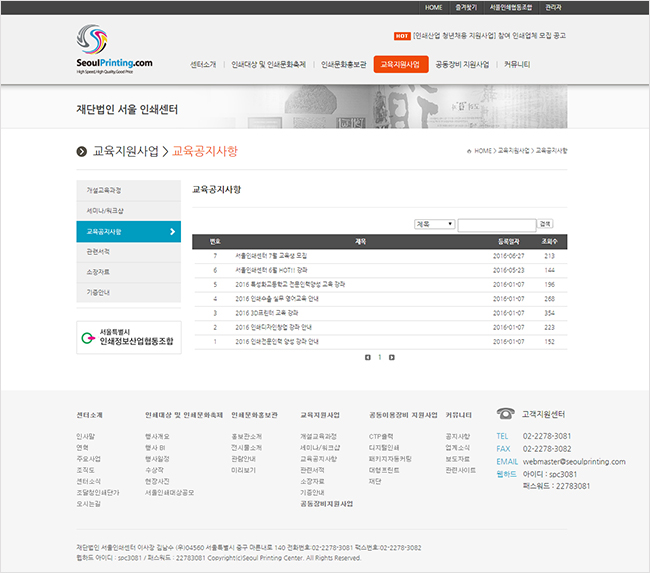Click 즐겨찾기 in the top utility bar
The width and height of the screenshot is (650, 573).
point(465,7)
